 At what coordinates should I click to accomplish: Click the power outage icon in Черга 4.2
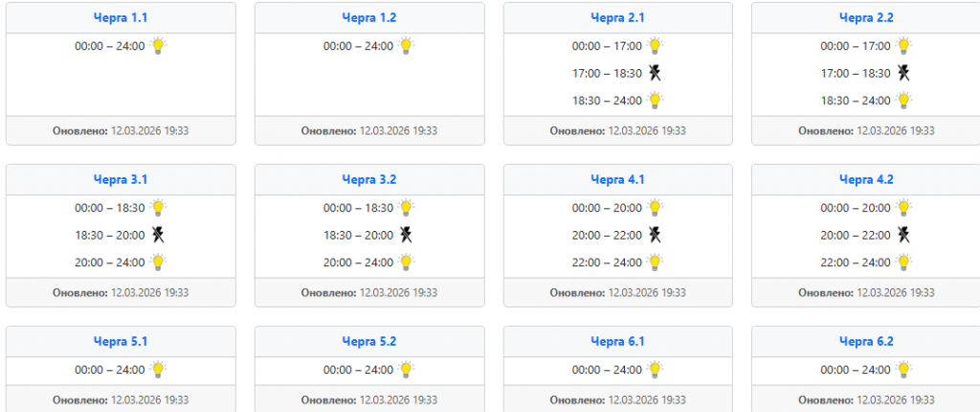tap(902, 235)
